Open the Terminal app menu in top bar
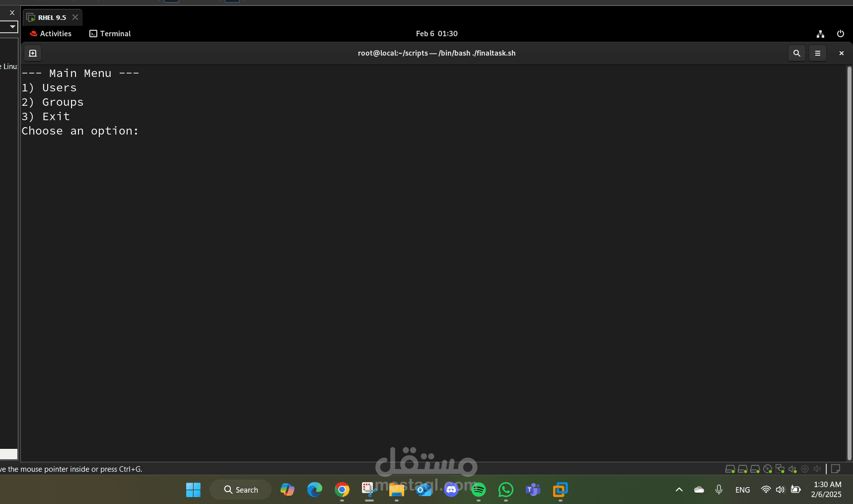Viewport: 853px width, 504px height. tap(110, 34)
